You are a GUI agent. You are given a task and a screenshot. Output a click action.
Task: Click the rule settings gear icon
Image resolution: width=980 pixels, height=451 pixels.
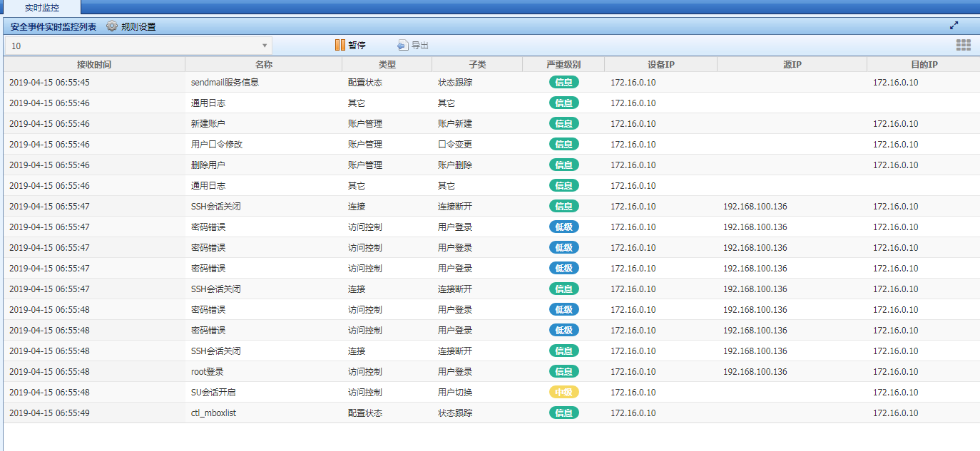pos(112,26)
